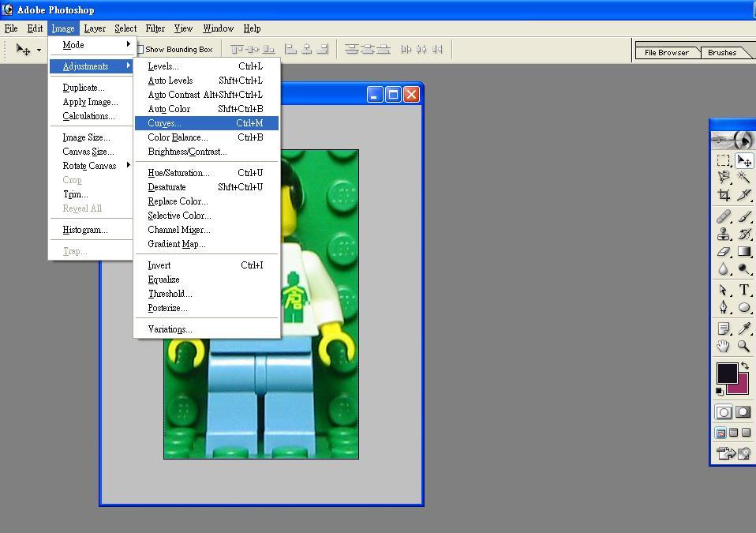
Task: Choose Hue/Saturation menu entry
Action: (x=206, y=173)
